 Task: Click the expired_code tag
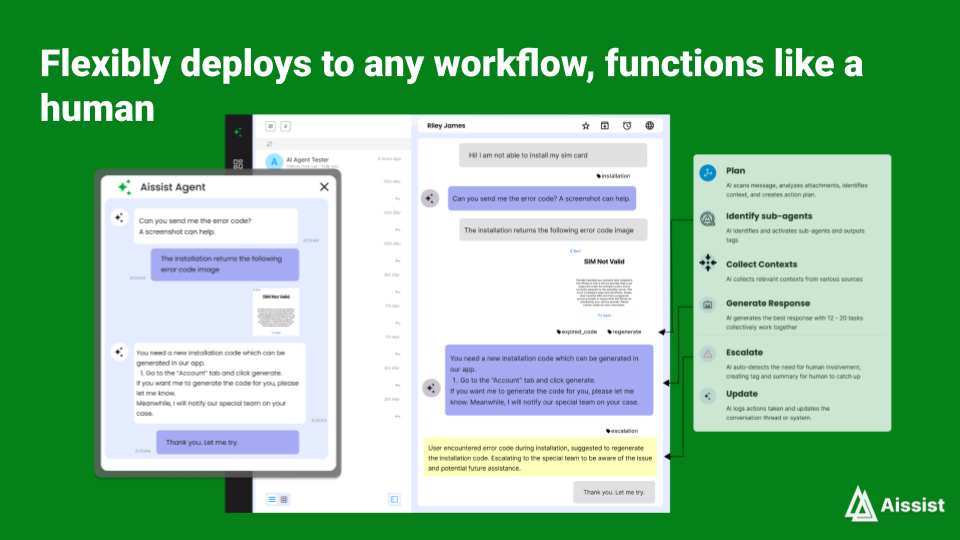[x=577, y=331]
